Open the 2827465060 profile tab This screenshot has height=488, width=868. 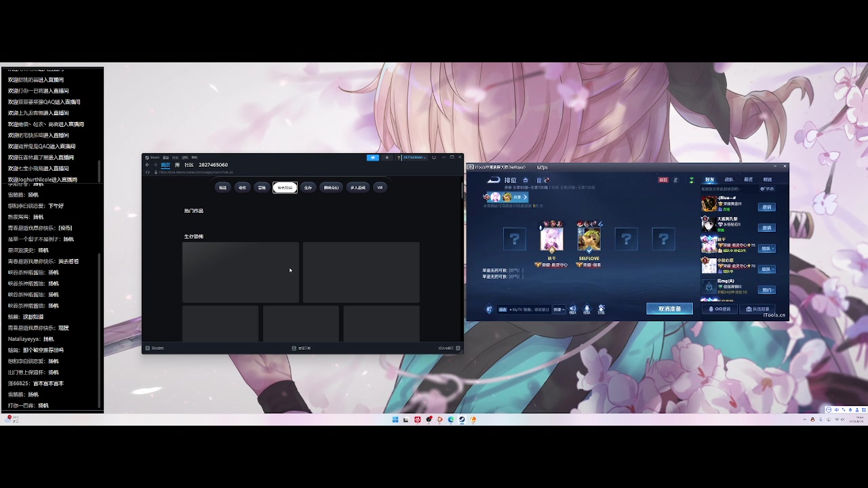click(x=213, y=165)
